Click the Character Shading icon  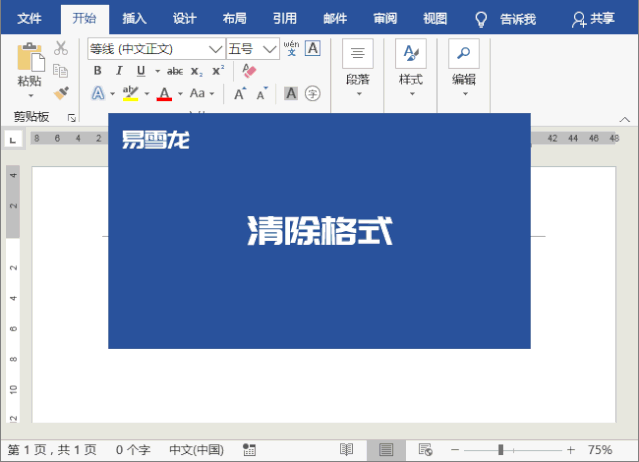[291, 94]
